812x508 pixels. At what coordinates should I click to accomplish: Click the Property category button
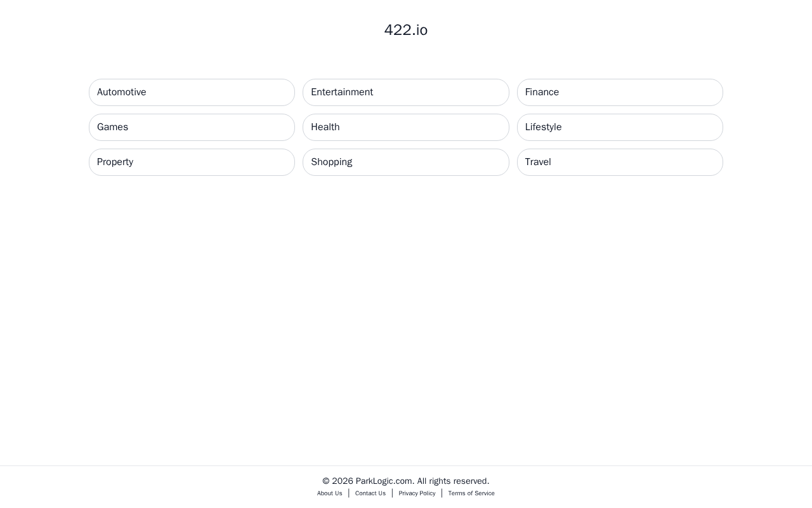(192, 162)
